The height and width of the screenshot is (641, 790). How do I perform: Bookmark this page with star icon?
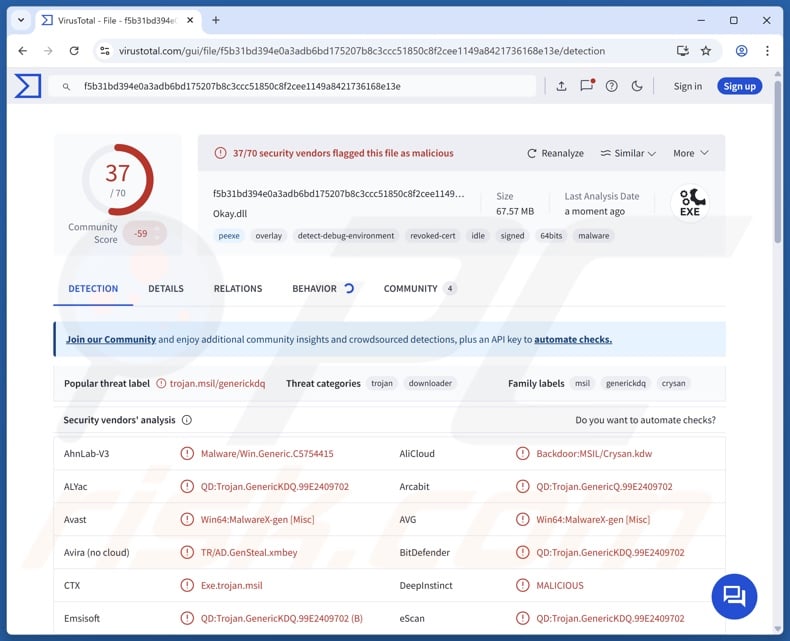[706, 51]
